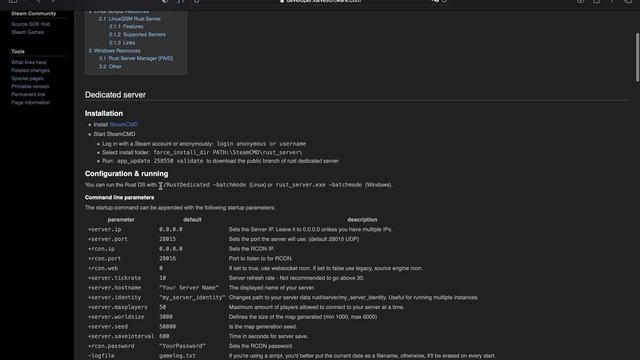Click the +server.saveinterval parameter cell
Viewport: 640px width, 360px height.
click(x=121, y=336)
